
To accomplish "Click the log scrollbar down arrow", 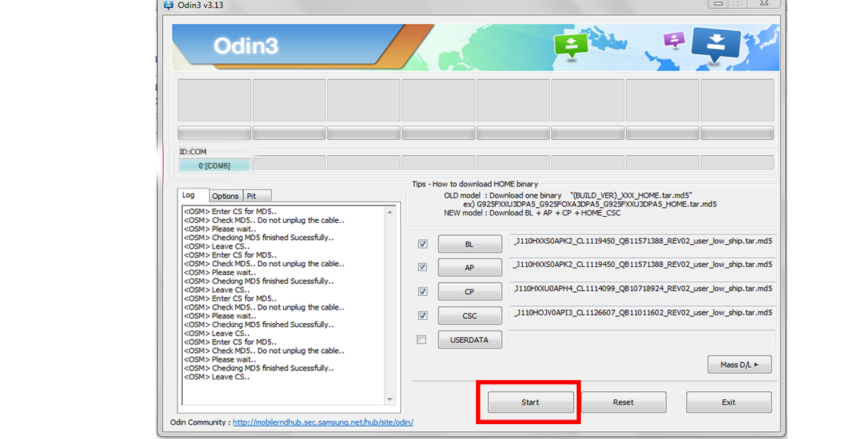I will coord(390,400).
